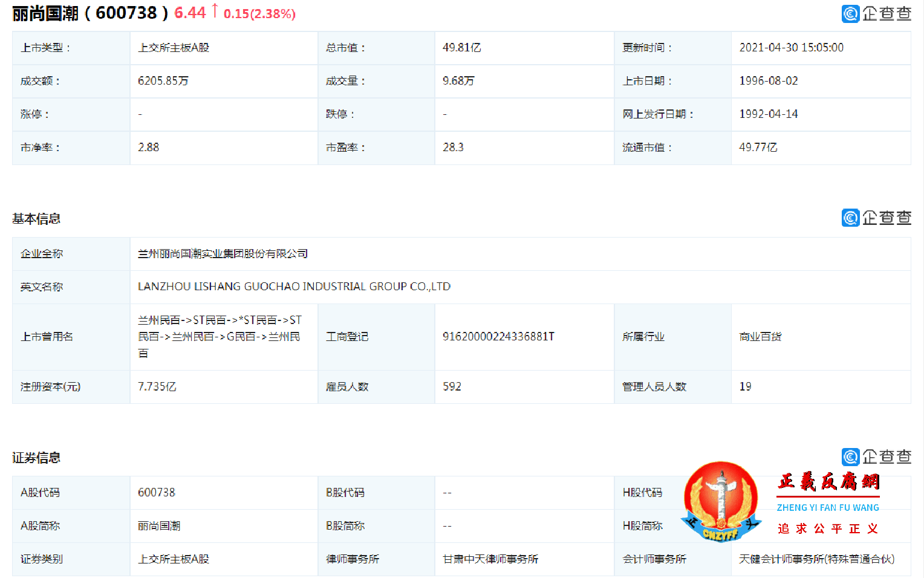
Task: Click the blue circular logo at page top right
Action: click(850, 13)
